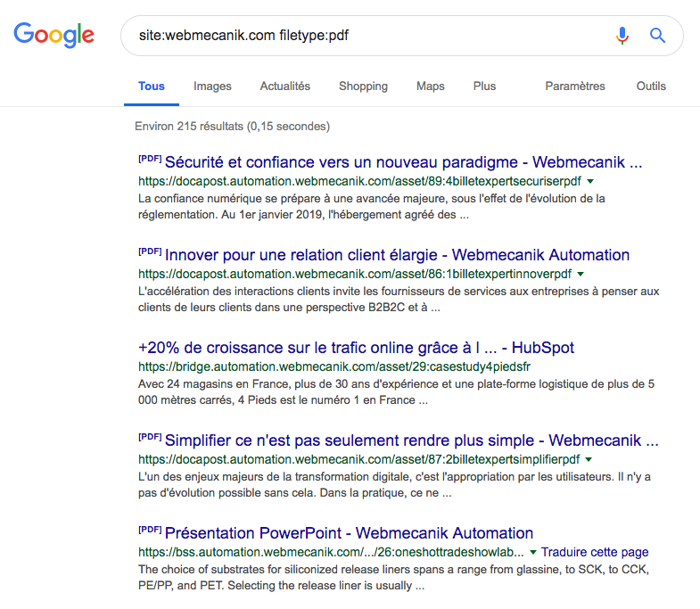Viewport: 700px width, 609px height.
Task: Open the Shopping tab
Action: point(364,86)
